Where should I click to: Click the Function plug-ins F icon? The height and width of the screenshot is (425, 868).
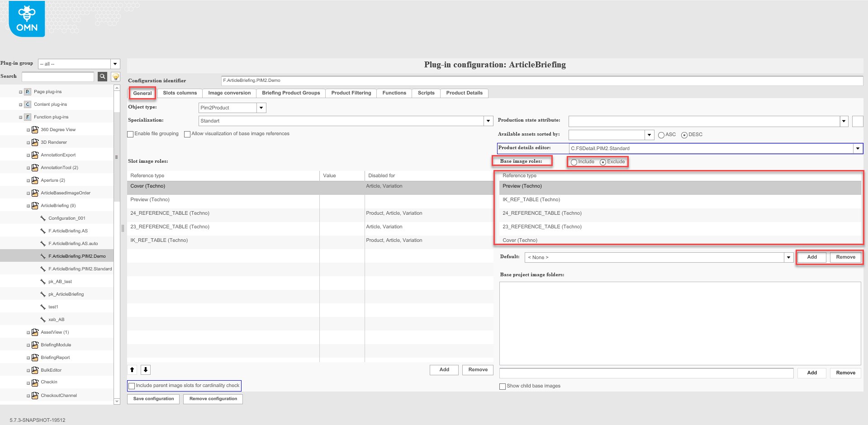click(27, 117)
